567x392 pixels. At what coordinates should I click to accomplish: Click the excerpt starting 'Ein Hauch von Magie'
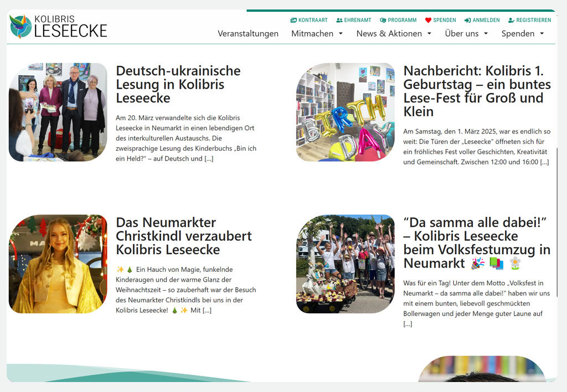(x=186, y=290)
